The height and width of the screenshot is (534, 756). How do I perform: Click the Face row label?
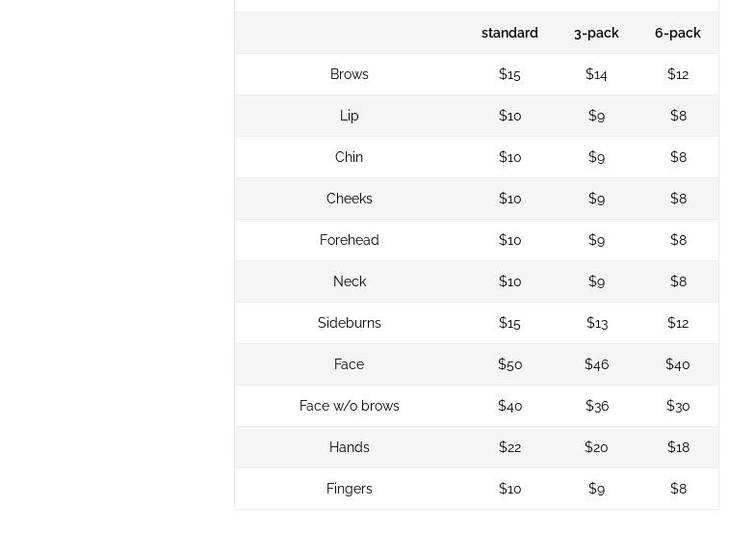(349, 364)
